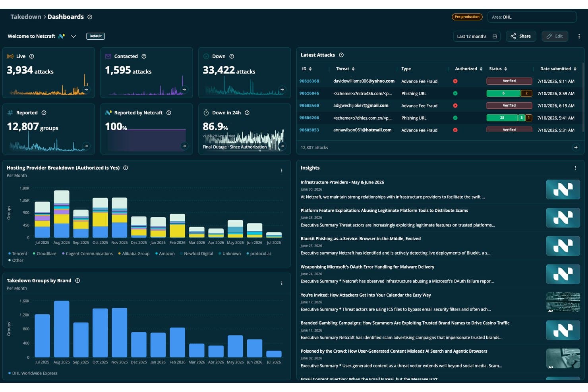Toggle Cloudflare series in chart legend
The width and height of the screenshot is (588, 392).
[x=44, y=253]
